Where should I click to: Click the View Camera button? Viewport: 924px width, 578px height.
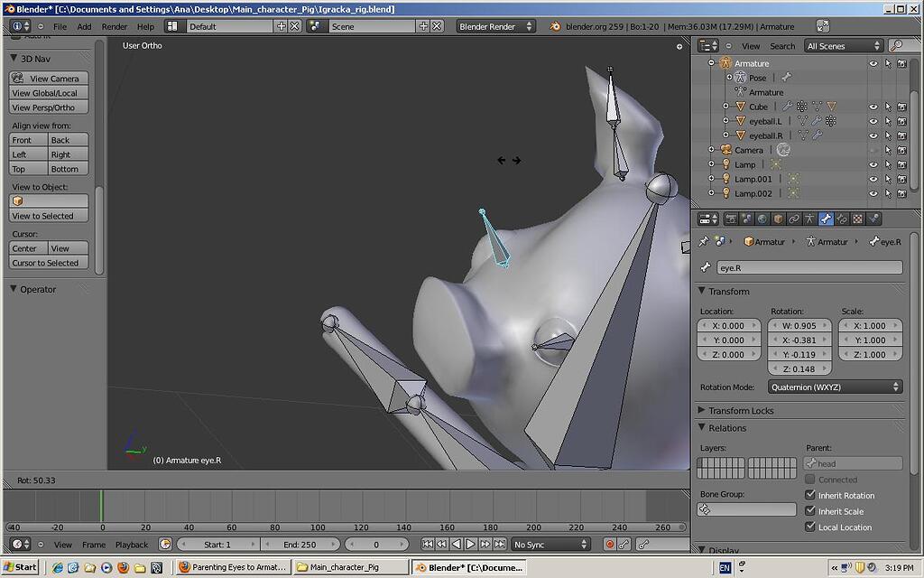(x=49, y=79)
